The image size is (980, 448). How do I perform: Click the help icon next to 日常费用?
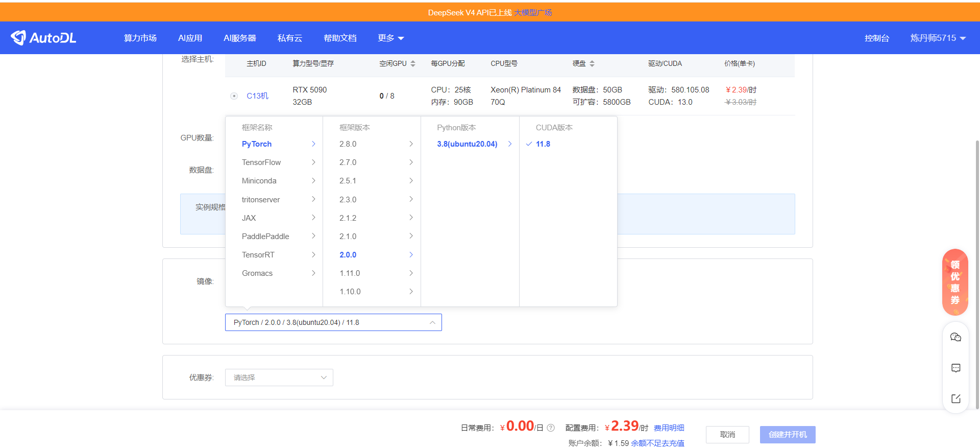point(551,428)
